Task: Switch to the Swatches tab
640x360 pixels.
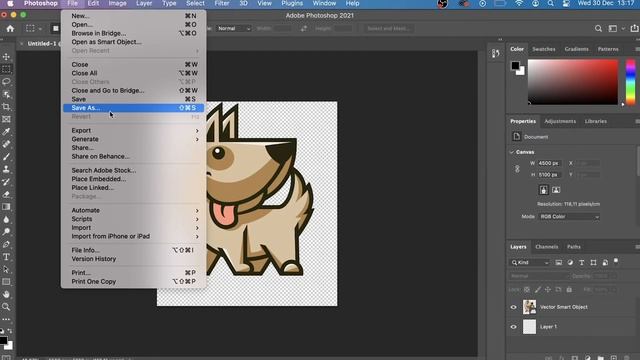Action: pyautogui.click(x=544, y=49)
